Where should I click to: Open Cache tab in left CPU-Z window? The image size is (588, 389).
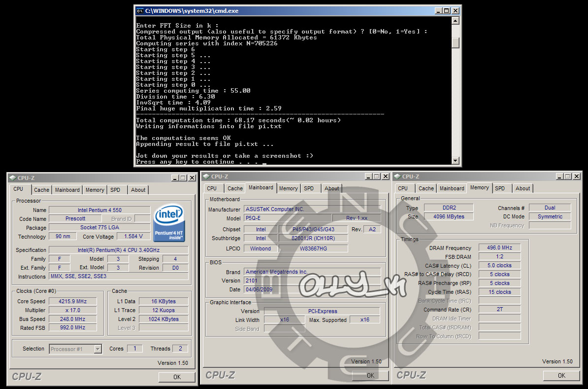[x=42, y=190]
